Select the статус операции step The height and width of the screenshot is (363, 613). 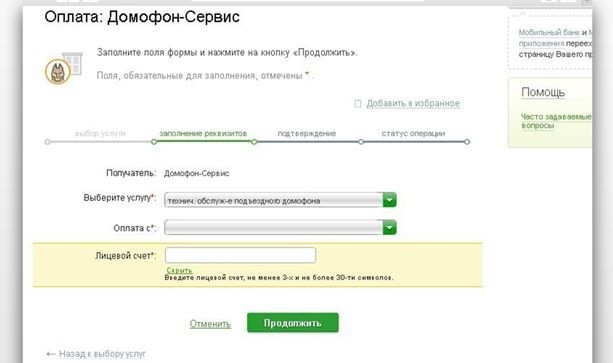(413, 134)
